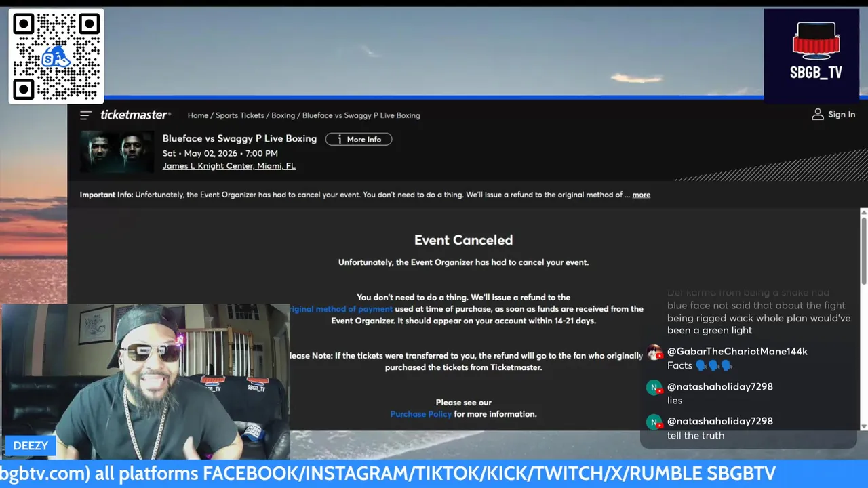Expand Important Info with 'more' link
Viewport: 868px width, 488px height.
click(x=641, y=195)
